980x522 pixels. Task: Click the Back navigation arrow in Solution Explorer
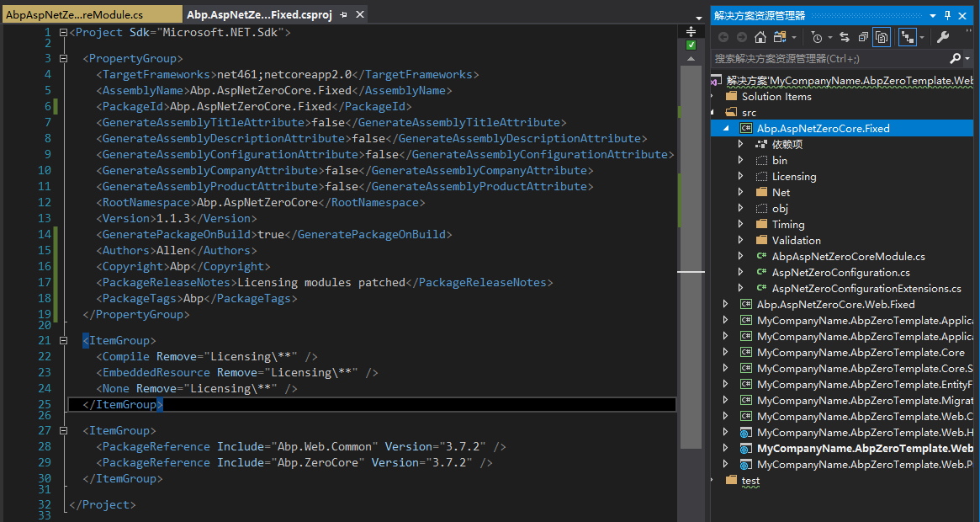723,38
